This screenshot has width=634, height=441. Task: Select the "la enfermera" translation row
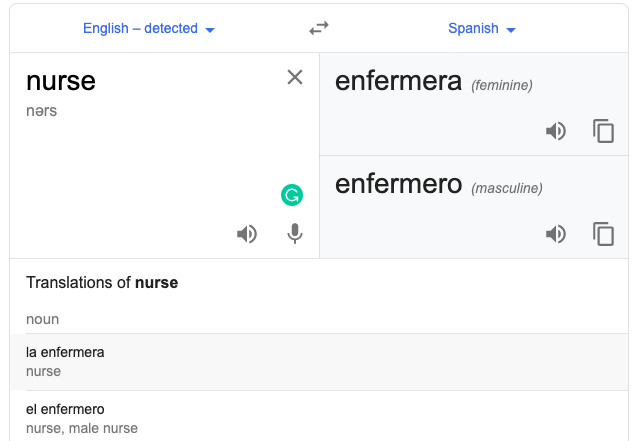point(319,362)
